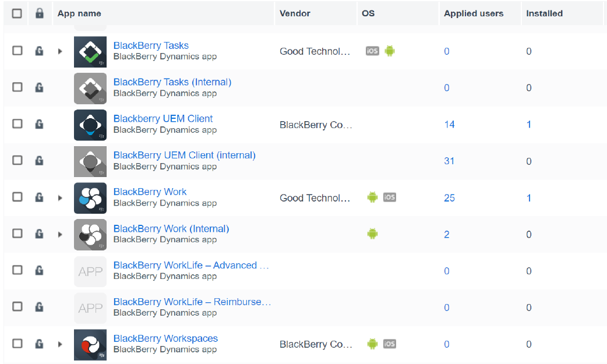
Task: Click the BlackBerry Tasks app icon
Action: (90, 52)
